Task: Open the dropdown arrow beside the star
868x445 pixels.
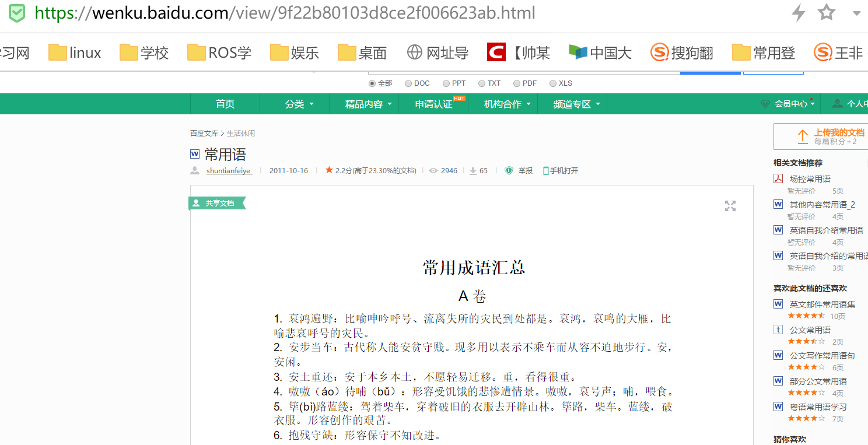Action: point(857,13)
